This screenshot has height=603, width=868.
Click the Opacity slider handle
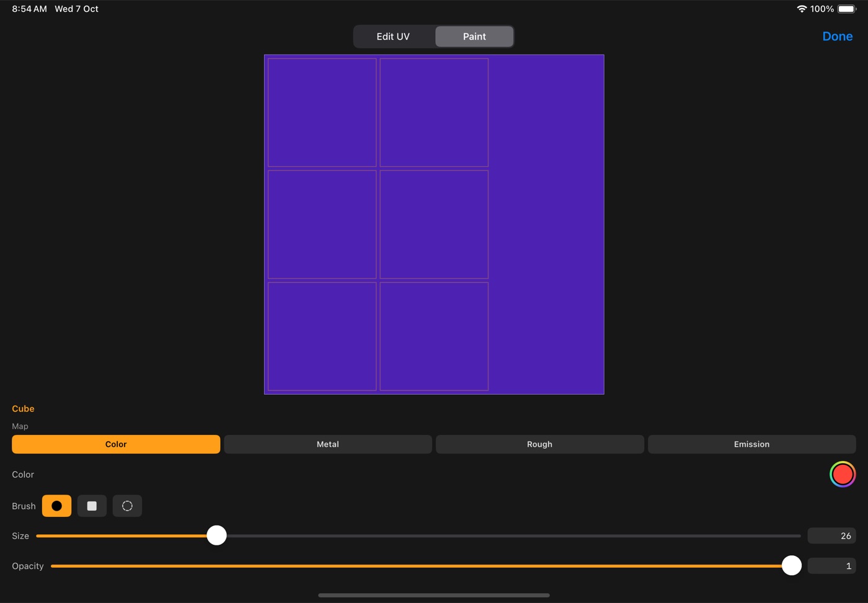(x=792, y=565)
